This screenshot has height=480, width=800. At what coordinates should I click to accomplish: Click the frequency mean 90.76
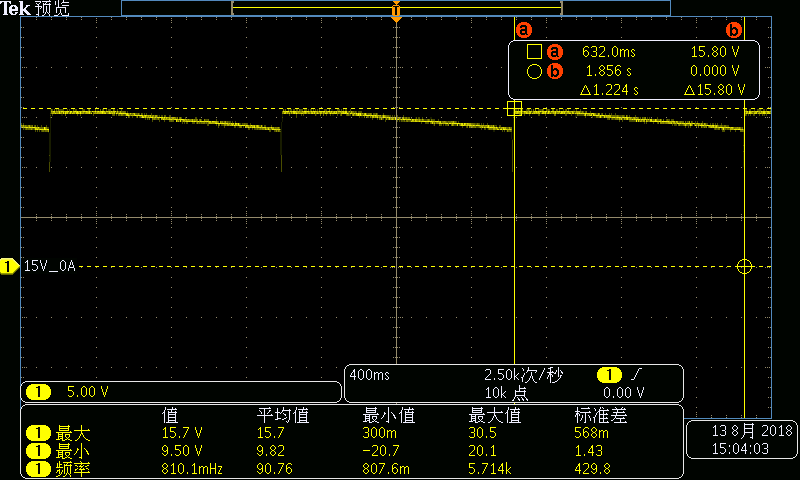pos(274,469)
